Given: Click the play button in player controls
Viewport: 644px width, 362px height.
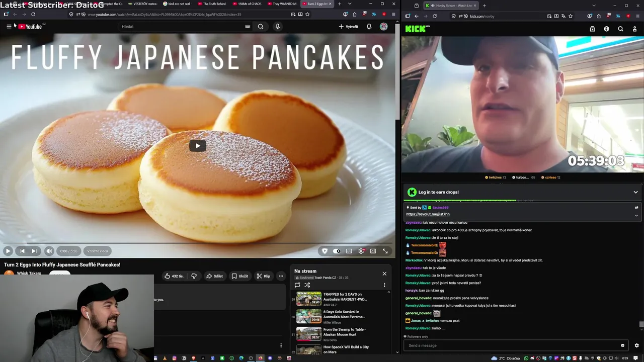Looking at the screenshot, I should pos(8,251).
